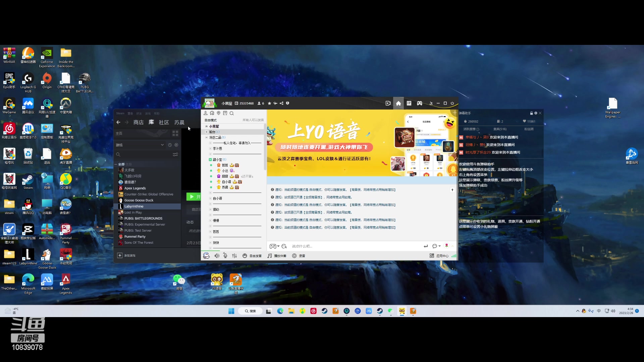644x362 pixels.
Task: Open the 库 tab in Steam
Action: (x=151, y=122)
